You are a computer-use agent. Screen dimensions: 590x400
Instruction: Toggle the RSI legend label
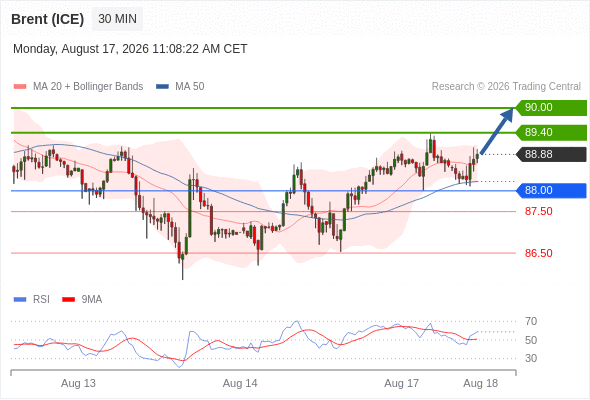[x=41, y=300]
